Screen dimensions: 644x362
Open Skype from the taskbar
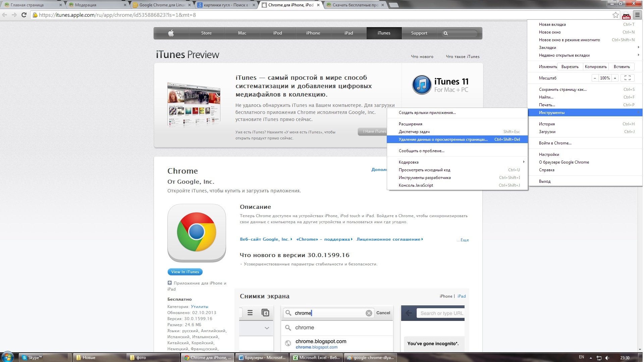point(45,357)
